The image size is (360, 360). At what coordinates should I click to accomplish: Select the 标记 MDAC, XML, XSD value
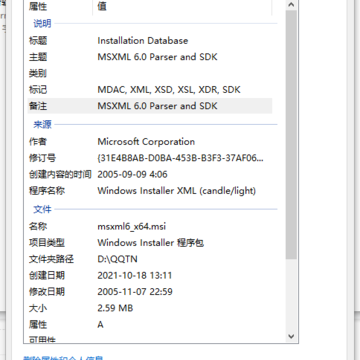[x=169, y=90]
